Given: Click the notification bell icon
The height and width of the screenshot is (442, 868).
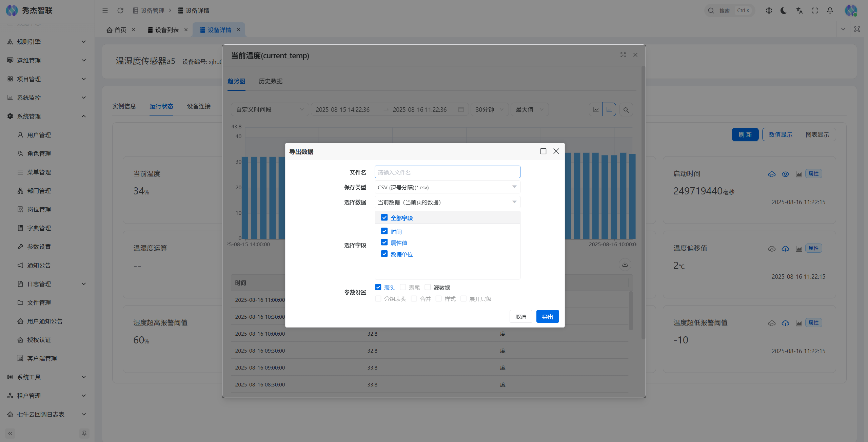Looking at the screenshot, I should (x=830, y=10).
